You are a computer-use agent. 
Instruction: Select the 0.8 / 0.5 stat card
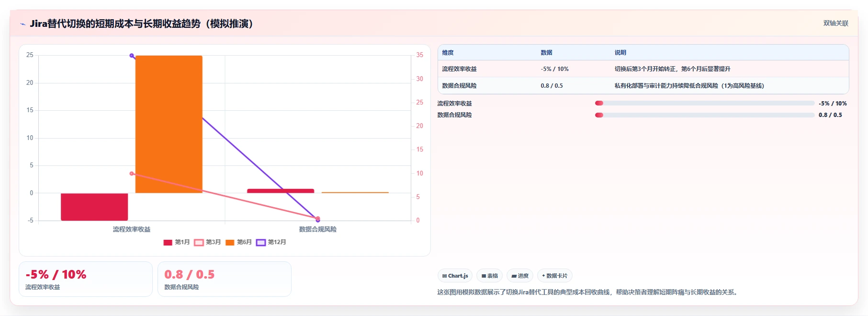[225, 279]
